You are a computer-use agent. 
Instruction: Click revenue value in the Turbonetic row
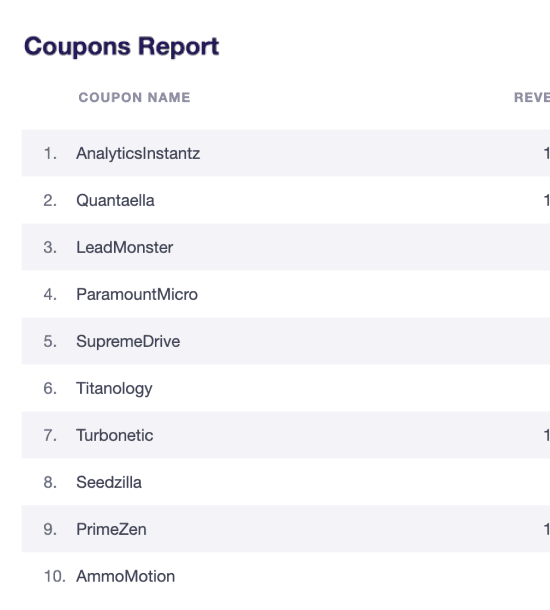click(x=546, y=435)
